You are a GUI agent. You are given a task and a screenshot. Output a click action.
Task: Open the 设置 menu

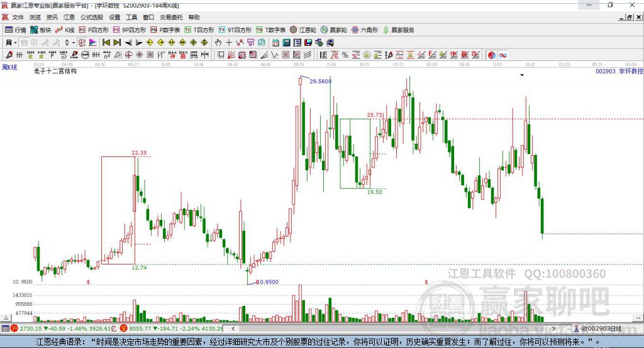(x=114, y=17)
